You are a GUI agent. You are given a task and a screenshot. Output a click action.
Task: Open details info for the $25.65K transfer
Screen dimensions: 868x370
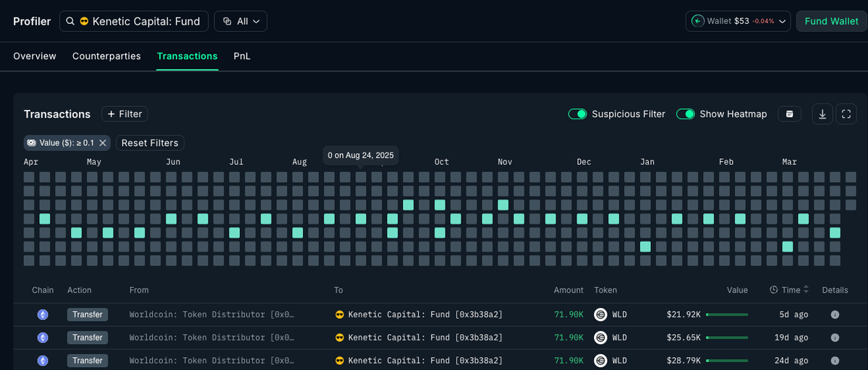835,337
